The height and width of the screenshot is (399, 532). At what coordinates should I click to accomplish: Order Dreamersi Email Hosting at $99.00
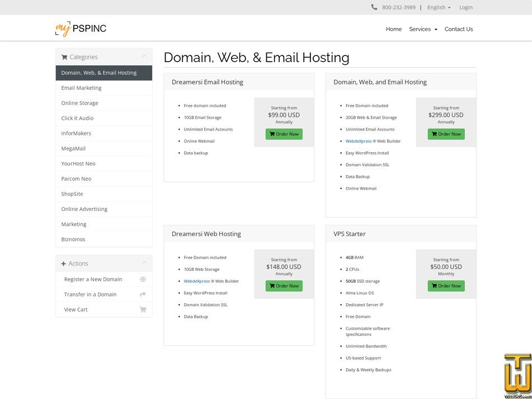[284, 134]
